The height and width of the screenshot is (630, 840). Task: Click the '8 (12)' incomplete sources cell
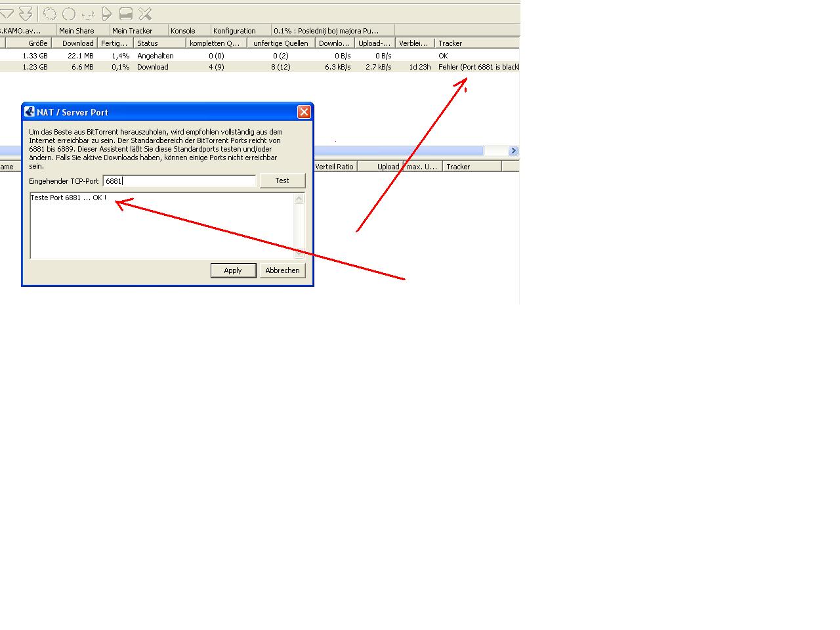coord(281,67)
